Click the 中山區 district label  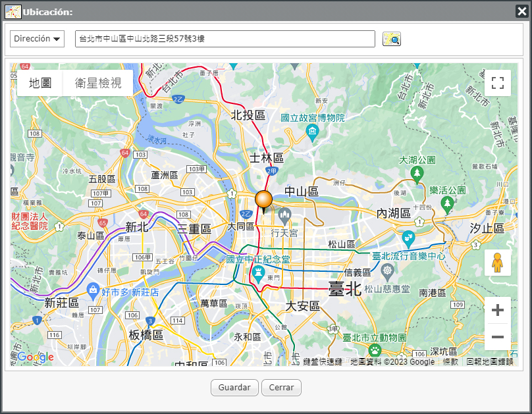(x=302, y=192)
